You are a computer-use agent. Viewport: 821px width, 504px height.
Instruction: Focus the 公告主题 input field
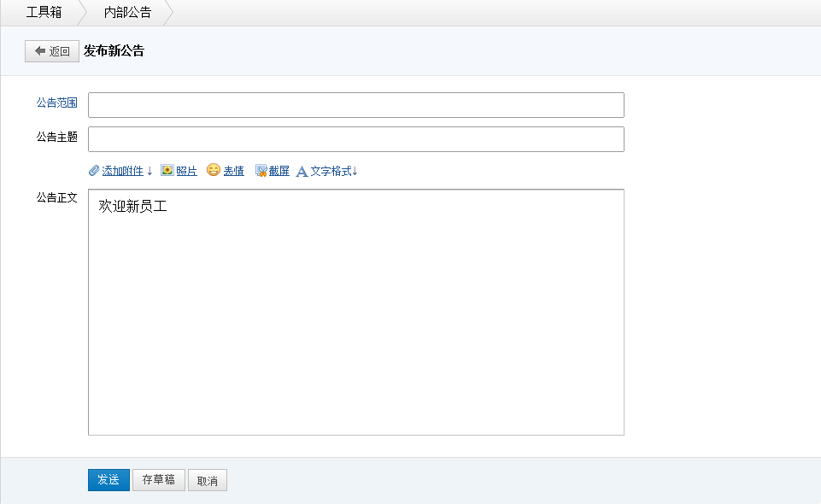coord(355,139)
